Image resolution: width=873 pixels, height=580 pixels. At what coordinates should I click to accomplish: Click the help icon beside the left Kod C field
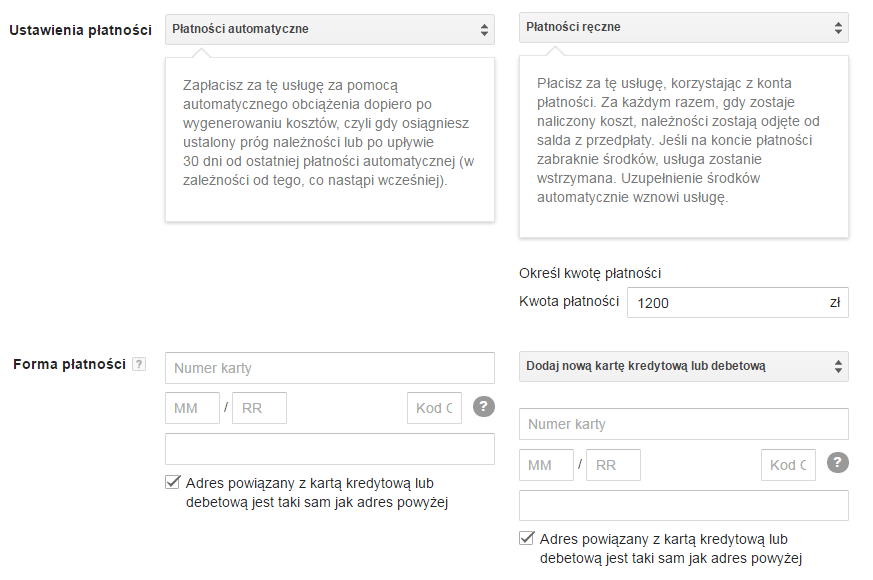point(484,407)
